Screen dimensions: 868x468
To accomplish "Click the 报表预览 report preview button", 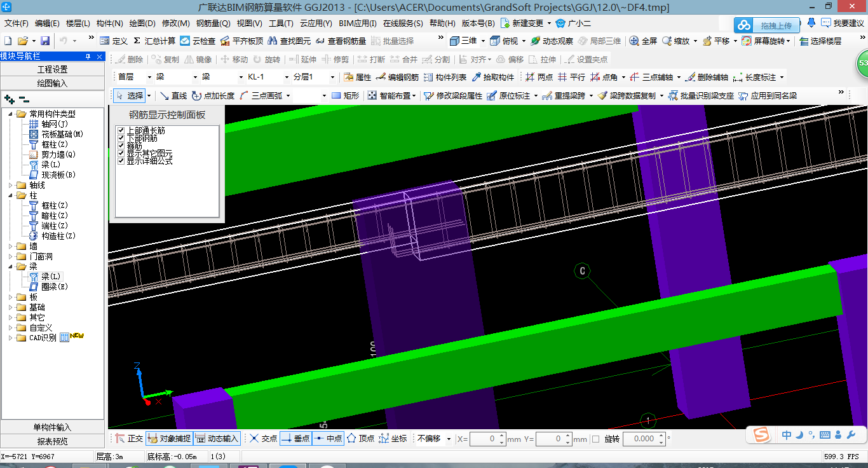I will tap(53, 441).
